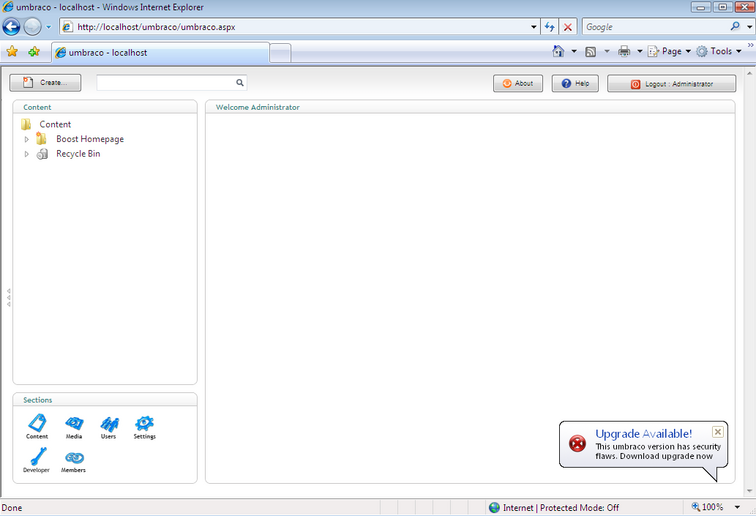Click the Google search magnifier icon
The image size is (756, 516).
point(735,27)
